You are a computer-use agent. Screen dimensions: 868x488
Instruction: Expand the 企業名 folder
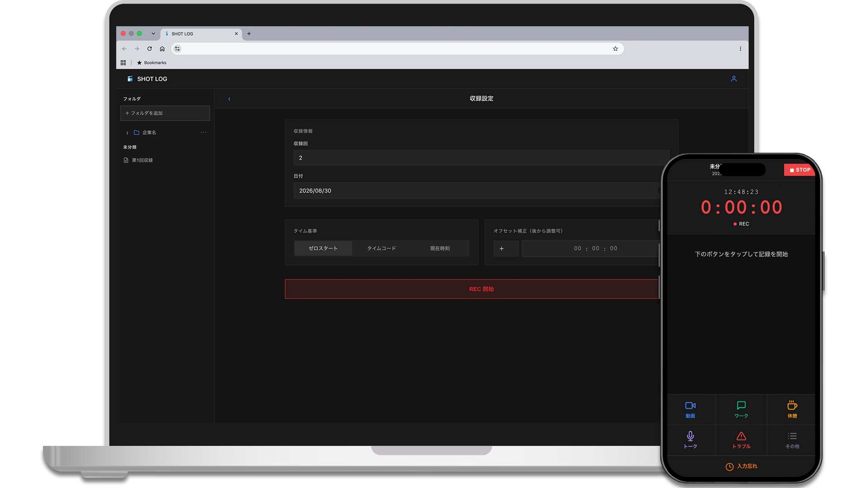[x=127, y=133]
